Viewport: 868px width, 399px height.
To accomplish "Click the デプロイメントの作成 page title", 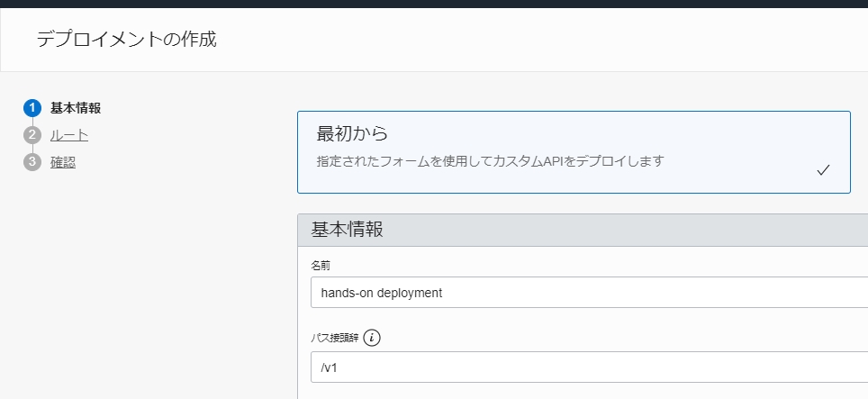I will 126,40.
